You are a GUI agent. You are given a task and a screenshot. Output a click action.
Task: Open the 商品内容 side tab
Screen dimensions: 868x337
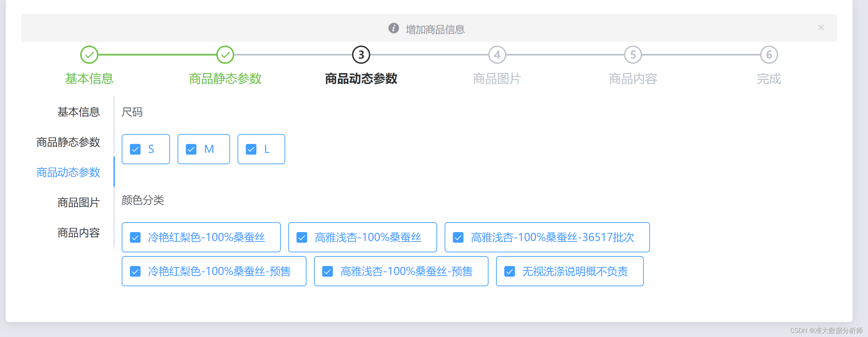pos(79,233)
